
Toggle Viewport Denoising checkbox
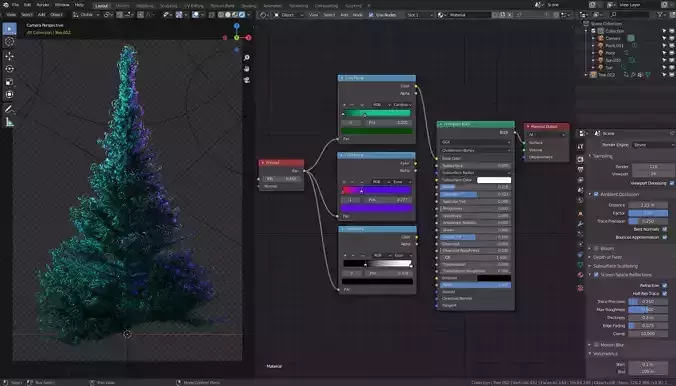(x=672, y=183)
